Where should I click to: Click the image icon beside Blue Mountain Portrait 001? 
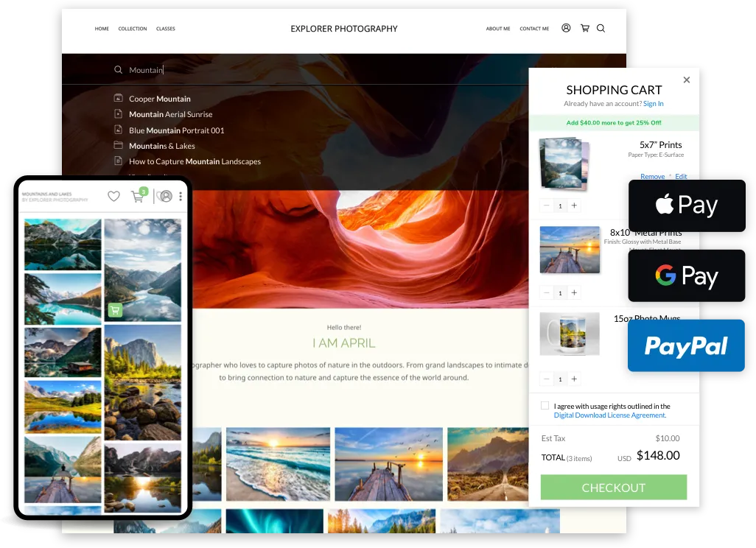(118, 130)
